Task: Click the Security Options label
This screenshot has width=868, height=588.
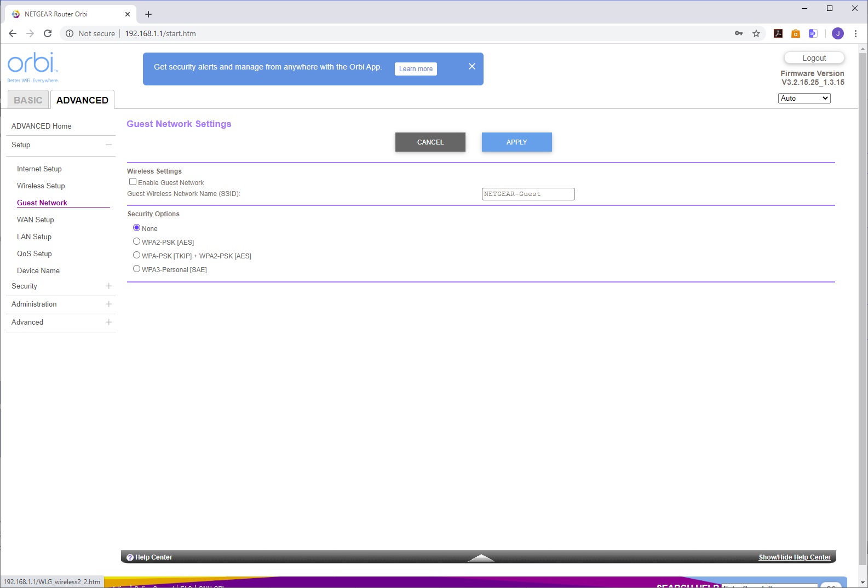Action: tap(153, 214)
